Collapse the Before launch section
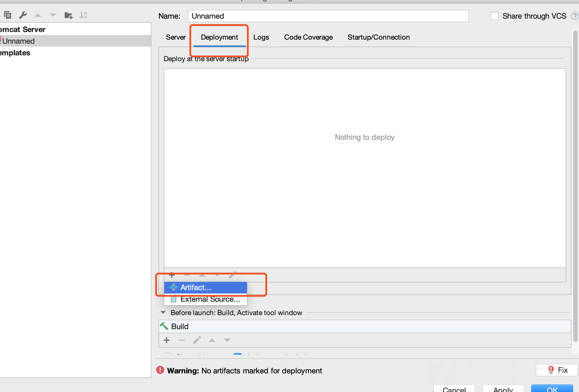Image resolution: width=579 pixels, height=392 pixels. (x=163, y=312)
